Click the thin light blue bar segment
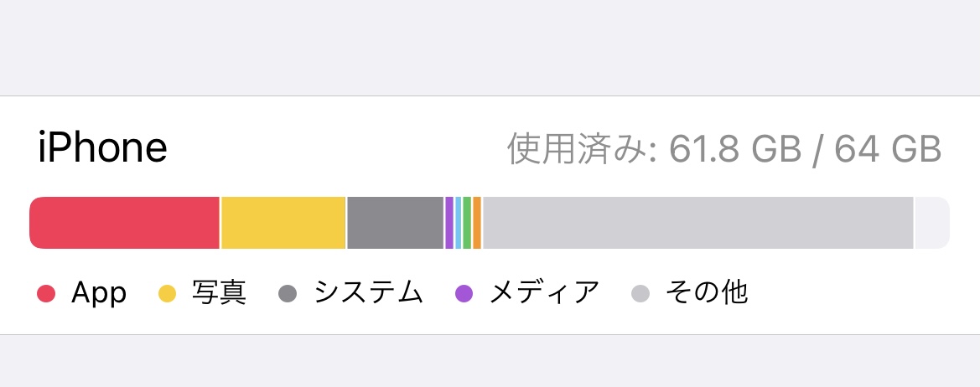Screen dimensions: 980x387 [x=459, y=223]
